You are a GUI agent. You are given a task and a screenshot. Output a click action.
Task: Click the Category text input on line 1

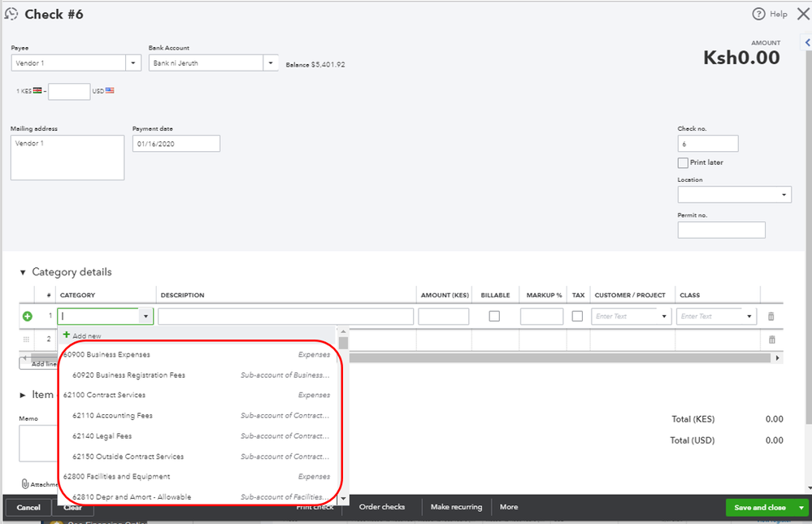coord(98,316)
